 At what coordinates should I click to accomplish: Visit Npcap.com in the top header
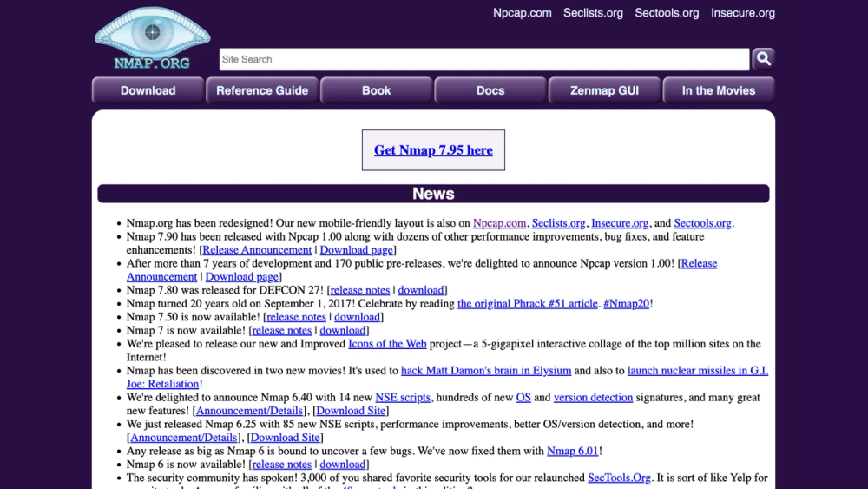[x=522, y=13]
